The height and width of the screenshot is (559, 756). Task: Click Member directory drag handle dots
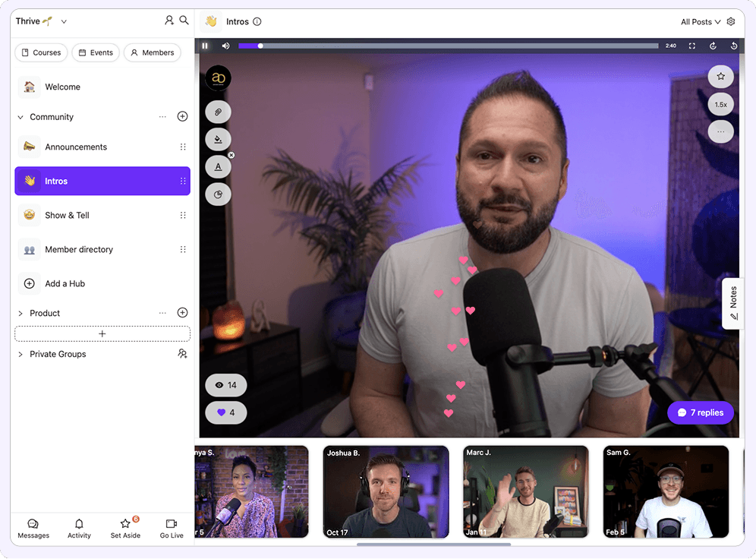[183, 249]
